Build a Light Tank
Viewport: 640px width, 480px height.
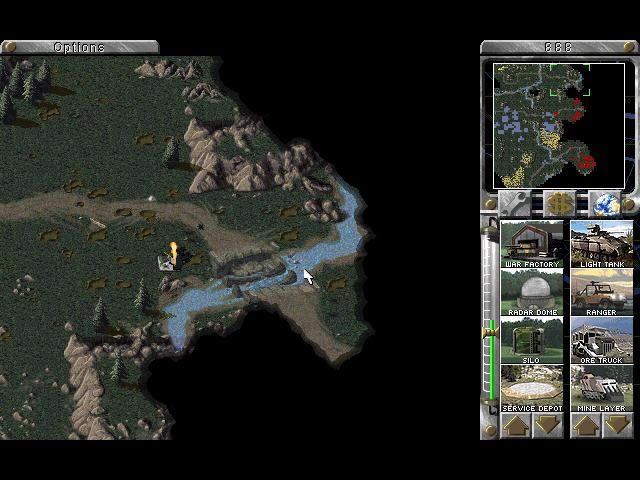602,244
